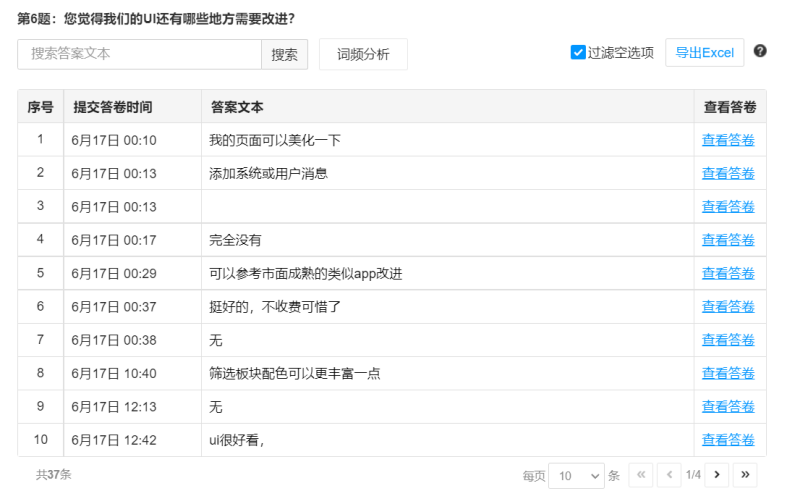Select timestamp 6月17日 00:17

(x=114, y=240)
